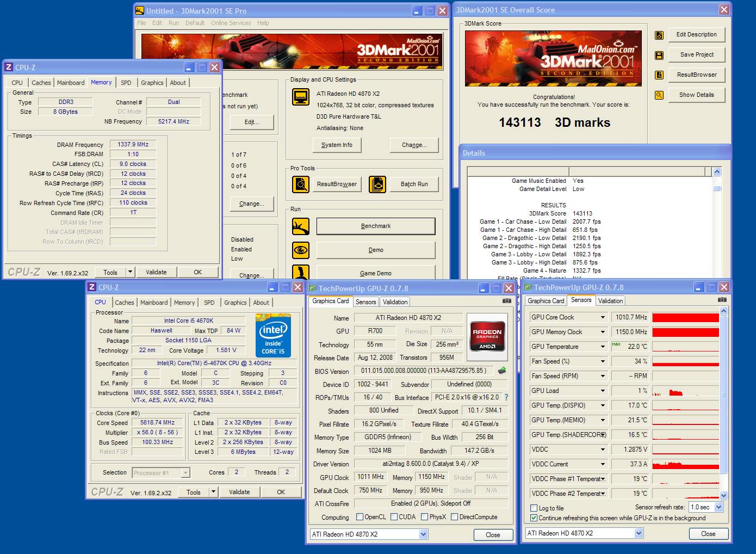Click the GPU Core Clock red graph
The image size is (756, 554).
(x=685, y=317)
